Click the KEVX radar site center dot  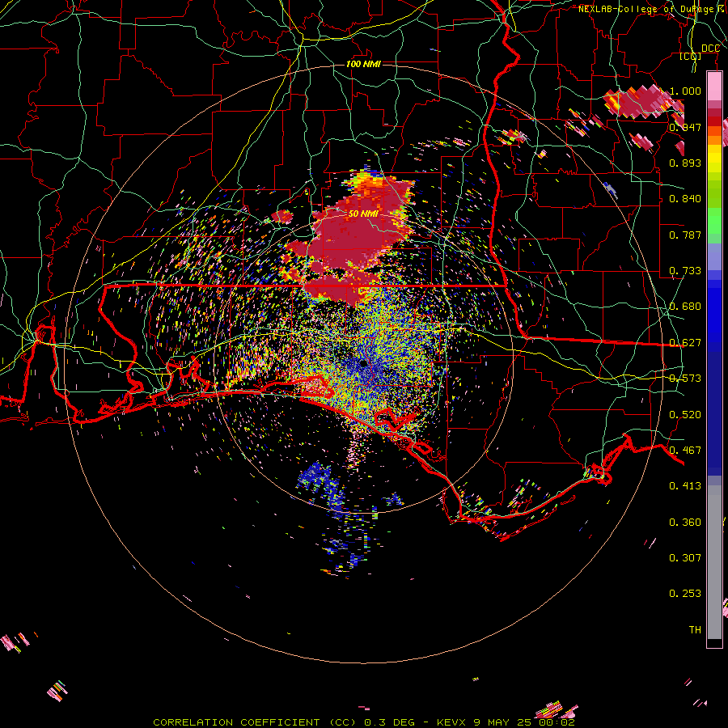363,363
